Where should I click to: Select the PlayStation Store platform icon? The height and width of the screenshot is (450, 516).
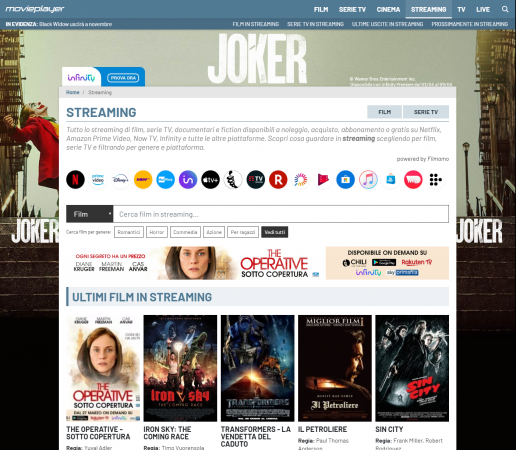coord(391,180)
